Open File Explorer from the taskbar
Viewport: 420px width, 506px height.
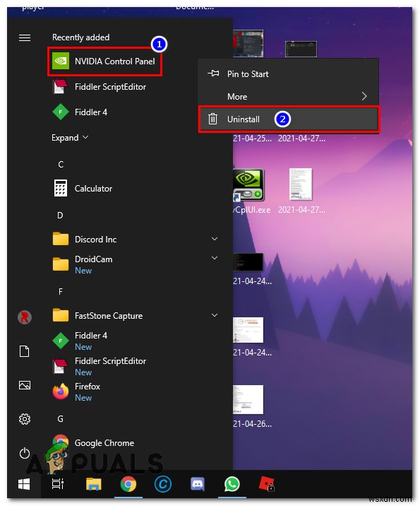click(x=93, y=484)
